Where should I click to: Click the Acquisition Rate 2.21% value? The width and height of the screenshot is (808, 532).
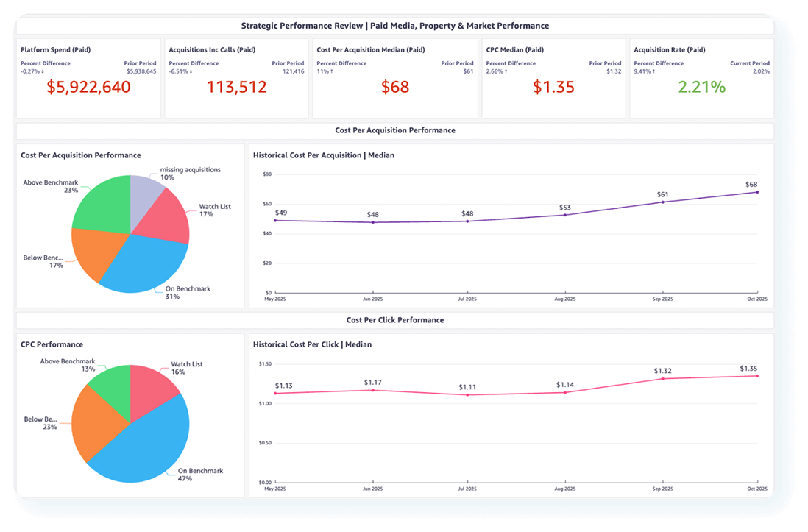pyautogui.click(x=701, y=88)
